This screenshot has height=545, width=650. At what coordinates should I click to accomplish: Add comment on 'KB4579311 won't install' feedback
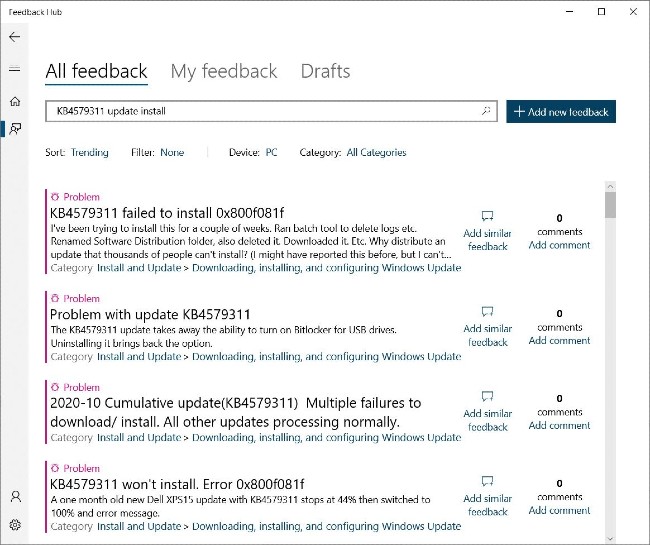pos(559,510)
